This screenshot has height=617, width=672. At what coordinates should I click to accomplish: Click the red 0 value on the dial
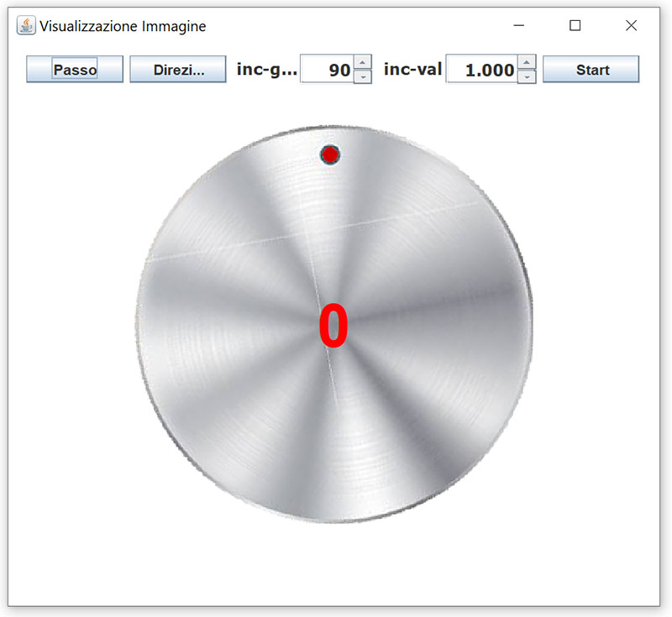[x=333, y=326]
